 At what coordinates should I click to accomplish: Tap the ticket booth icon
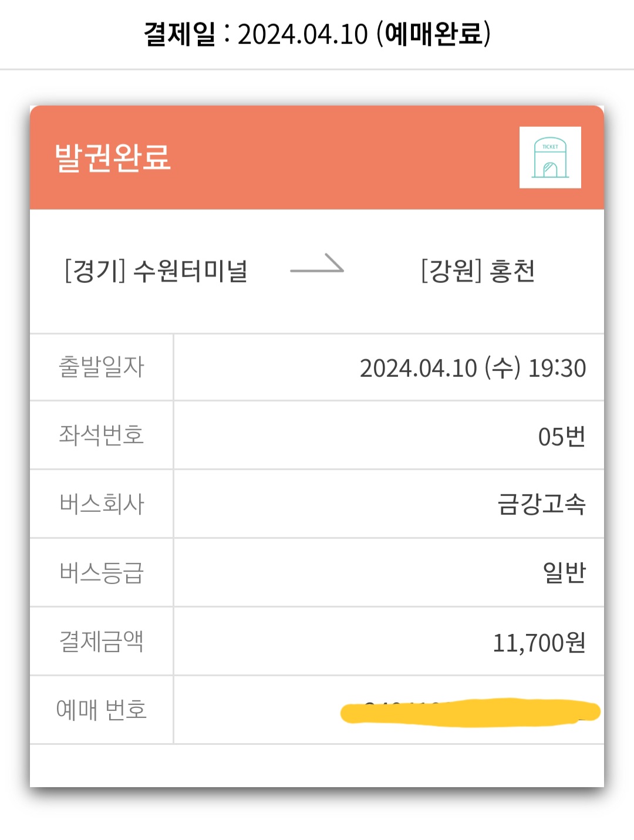coord(550,157)
